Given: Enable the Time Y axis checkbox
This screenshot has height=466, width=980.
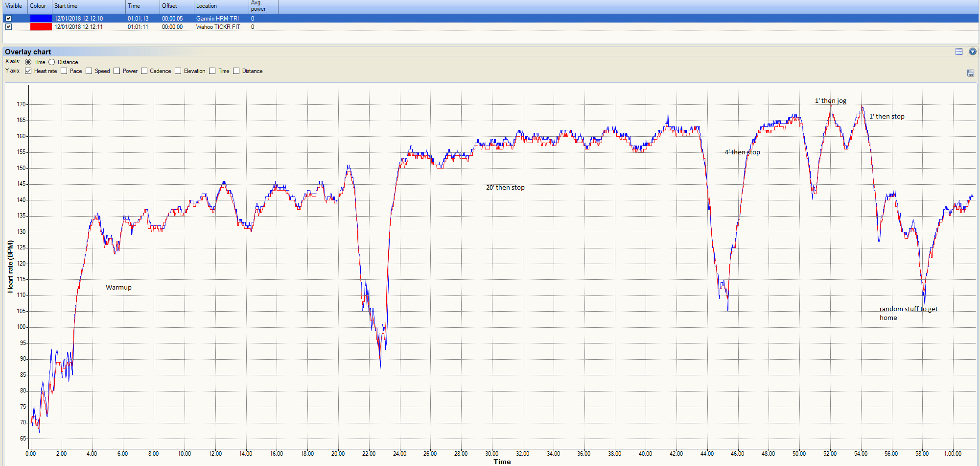Looking at the screenshot, I should [x=212, y=71].
